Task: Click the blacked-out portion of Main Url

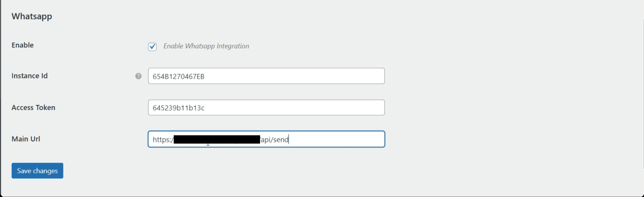Action: click(217, 139)
